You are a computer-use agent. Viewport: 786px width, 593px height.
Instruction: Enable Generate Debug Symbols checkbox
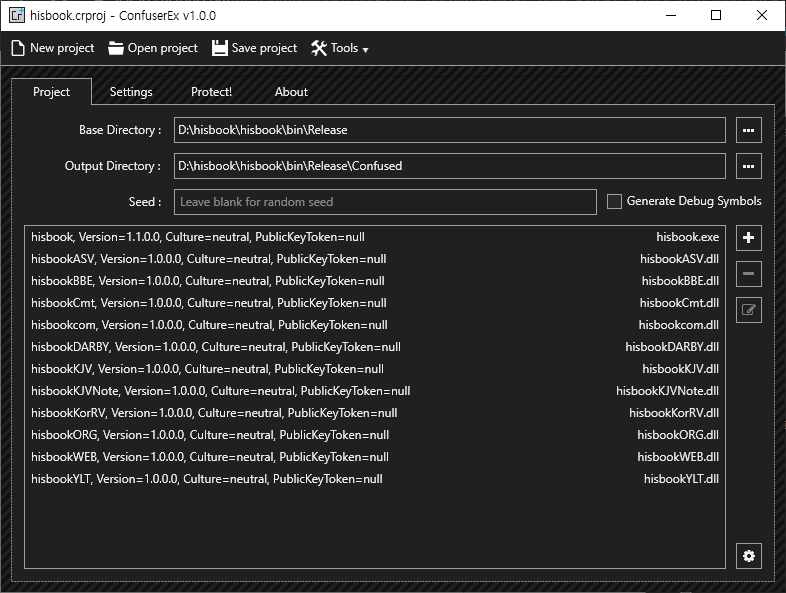point(614,202)
